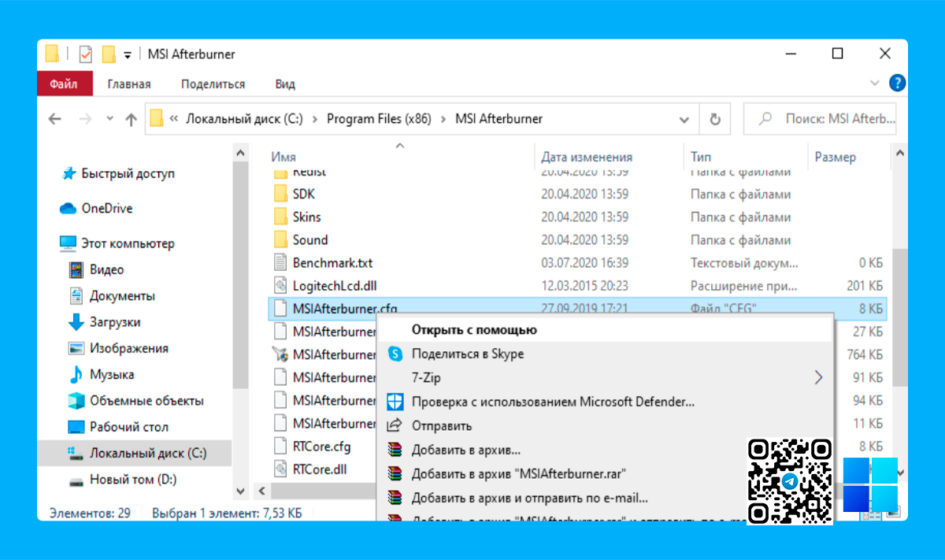Click the horizontal scrollbar left arrow
Image resolution: width=945 pixels, height=560 pixels.
click(x=261, y=491)
